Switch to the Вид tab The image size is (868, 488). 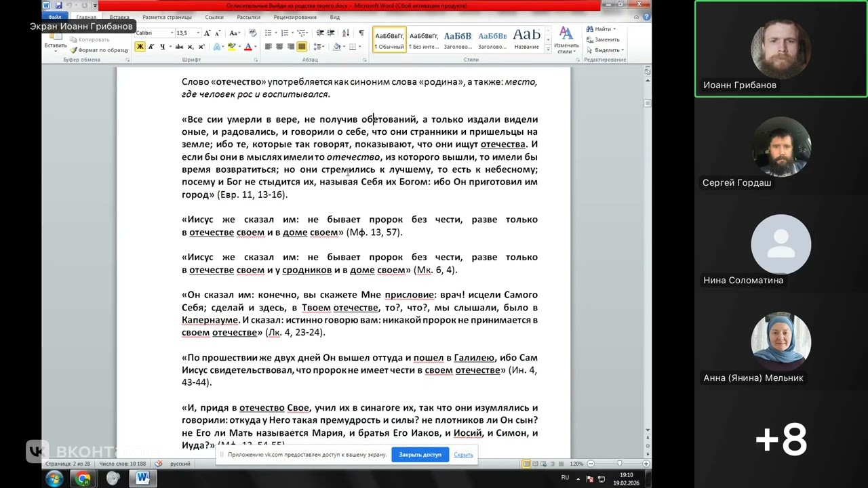[x=334, y=17]
